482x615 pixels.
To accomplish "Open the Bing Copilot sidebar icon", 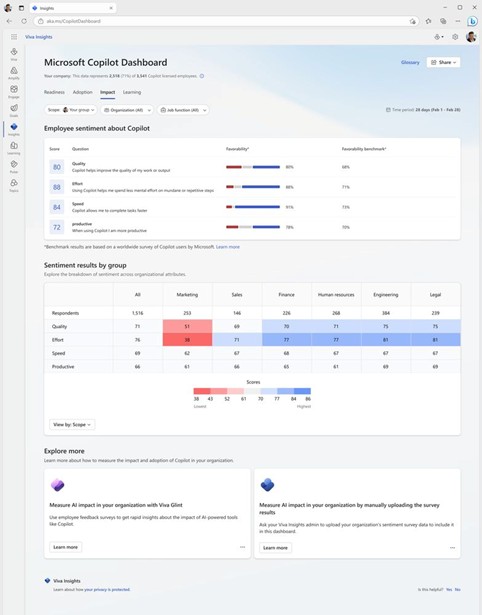I will (472, 21).
